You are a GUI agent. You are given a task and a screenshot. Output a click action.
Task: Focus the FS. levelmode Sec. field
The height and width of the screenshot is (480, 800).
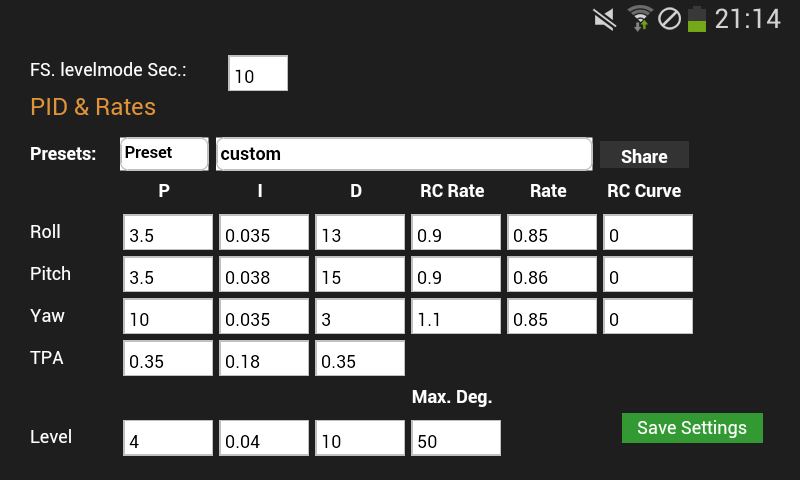258,74
